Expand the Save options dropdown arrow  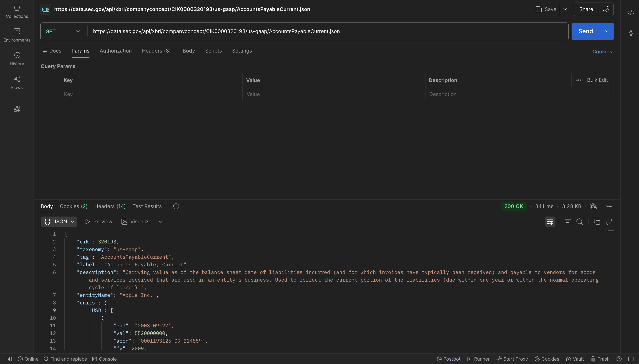tap(565, 10)
